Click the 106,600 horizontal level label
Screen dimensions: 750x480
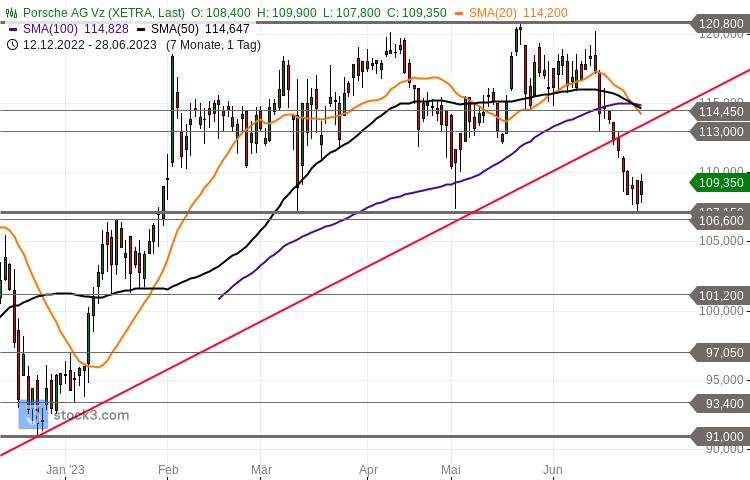719,220
